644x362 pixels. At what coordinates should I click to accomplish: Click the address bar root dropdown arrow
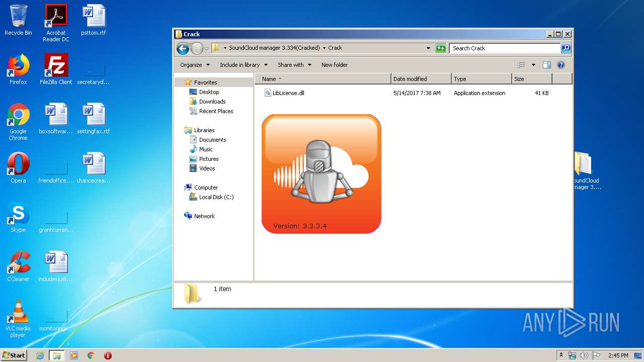(x=225, y=48)
